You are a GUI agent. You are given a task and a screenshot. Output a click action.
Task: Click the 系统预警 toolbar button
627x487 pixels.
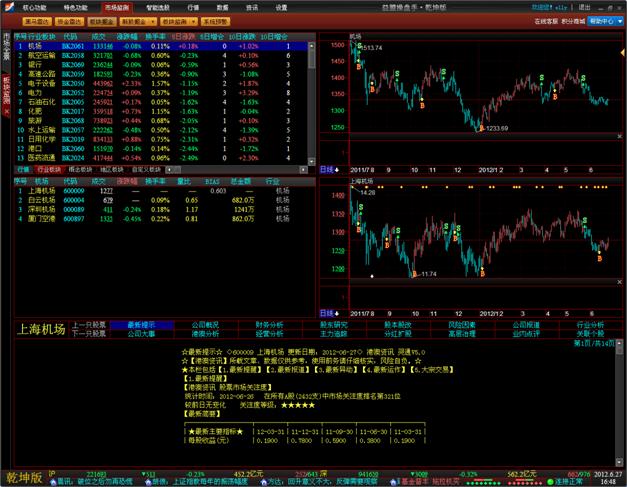coord(215,22)
